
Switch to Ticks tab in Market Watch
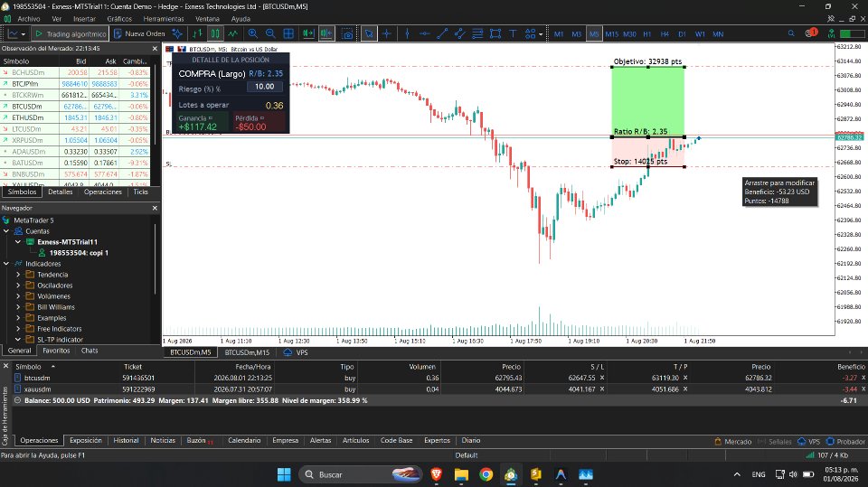click(141, 192)
